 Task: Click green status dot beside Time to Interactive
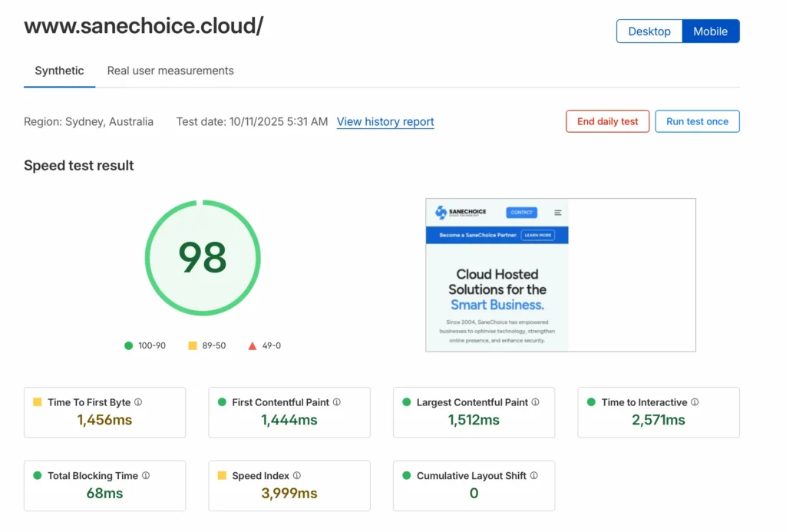(591, 402)
